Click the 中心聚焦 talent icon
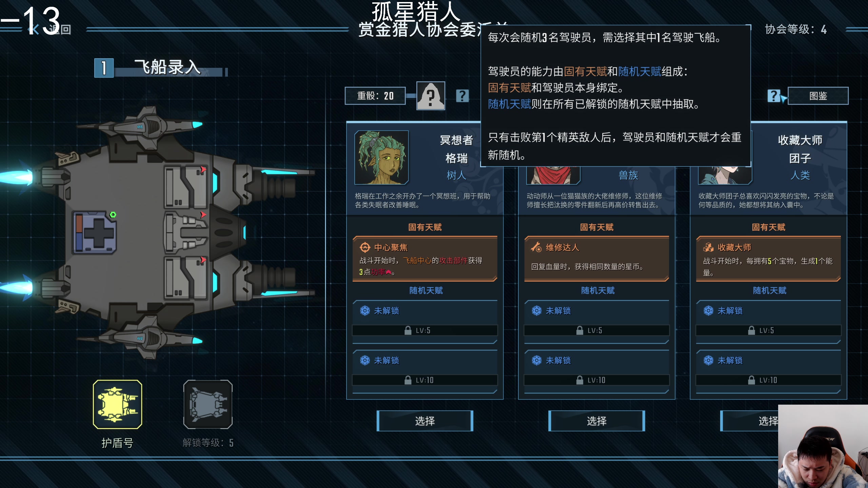 pos(365,247)
